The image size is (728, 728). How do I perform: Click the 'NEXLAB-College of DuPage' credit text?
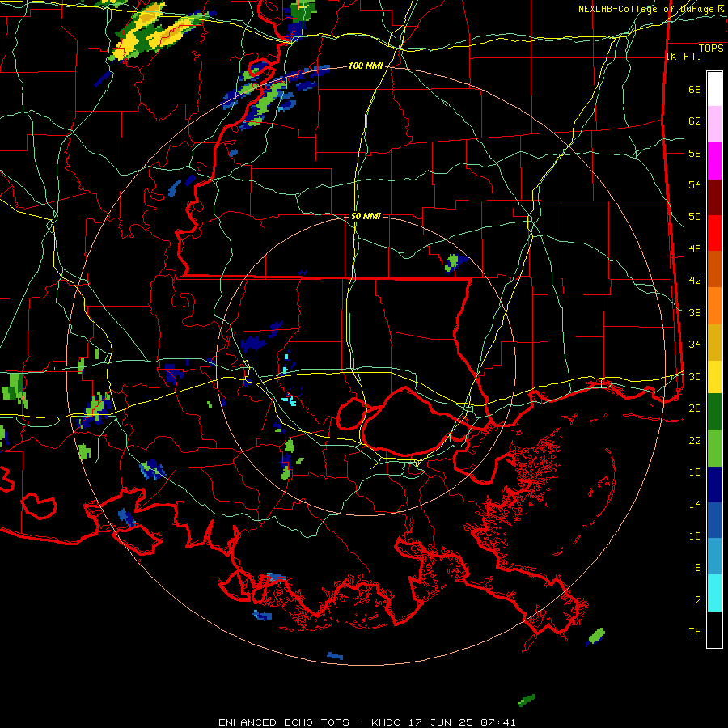point(646,9)
